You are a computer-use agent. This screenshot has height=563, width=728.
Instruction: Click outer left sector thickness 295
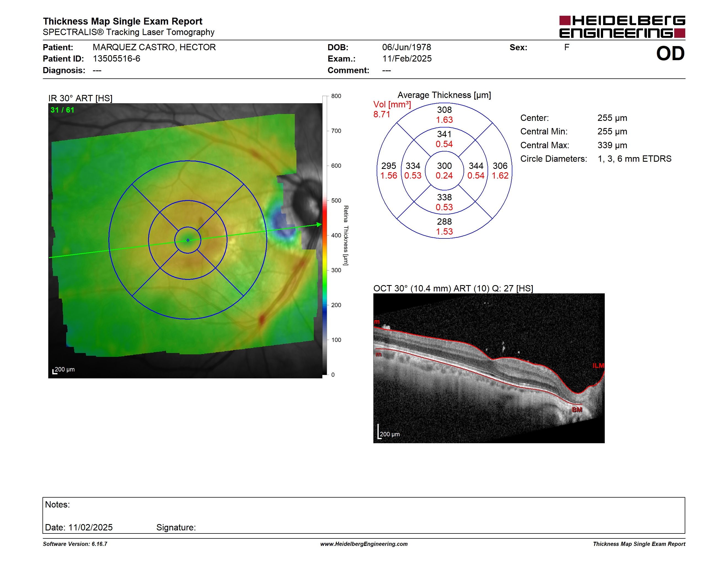(x=388, y=166)
